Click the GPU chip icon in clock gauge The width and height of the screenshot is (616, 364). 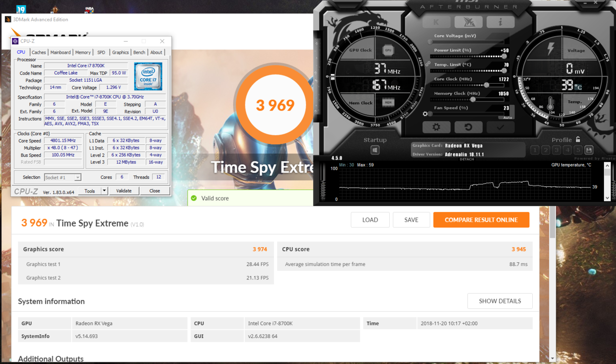click(388, 50)
